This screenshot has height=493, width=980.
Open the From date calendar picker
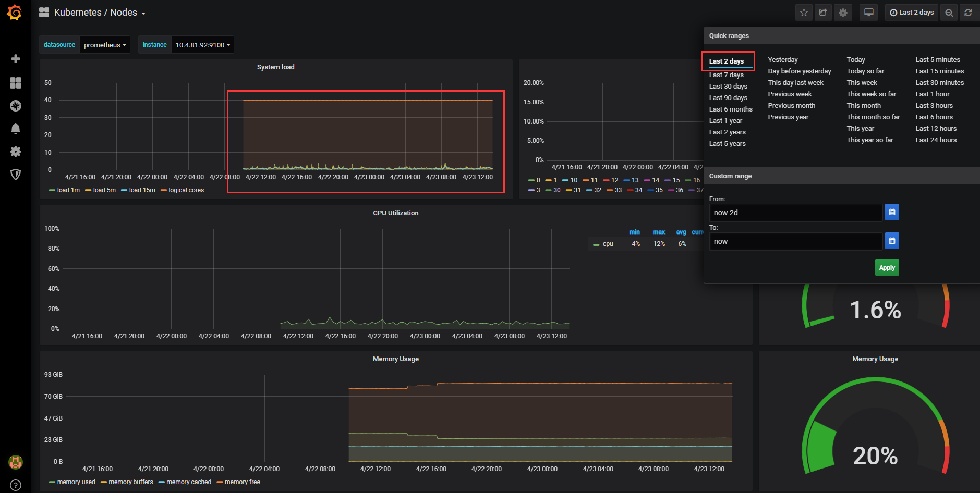(x=892, y=212)
